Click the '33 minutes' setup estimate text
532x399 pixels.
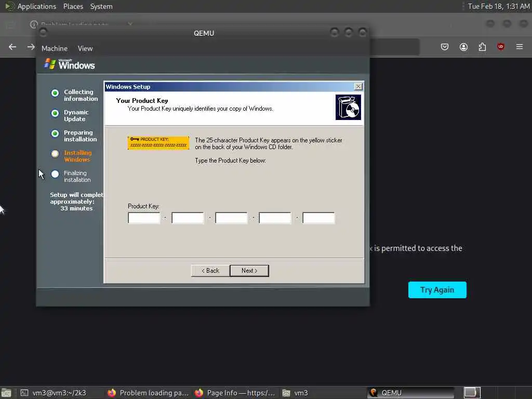coord(76,208)
